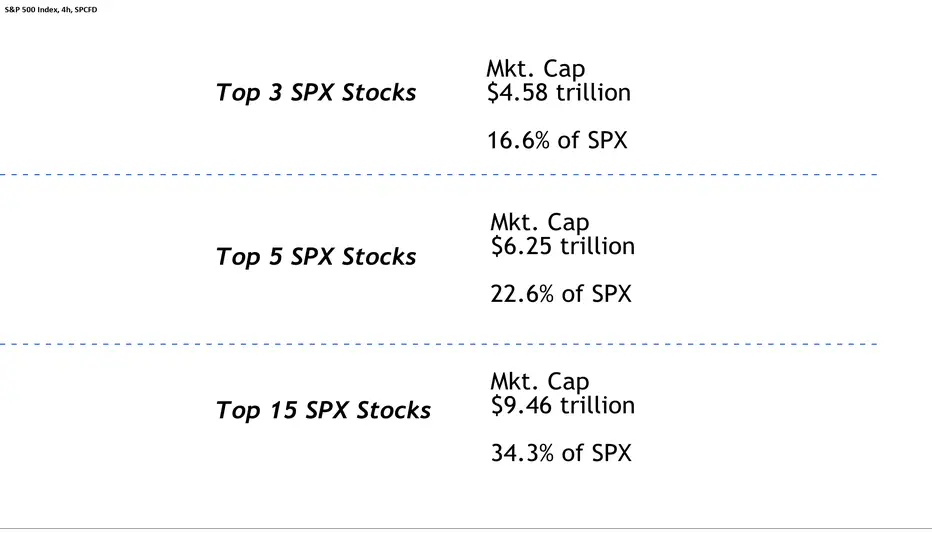Select the $4.58 trillion text
This screenshot has width=932, height=550.
559,93
